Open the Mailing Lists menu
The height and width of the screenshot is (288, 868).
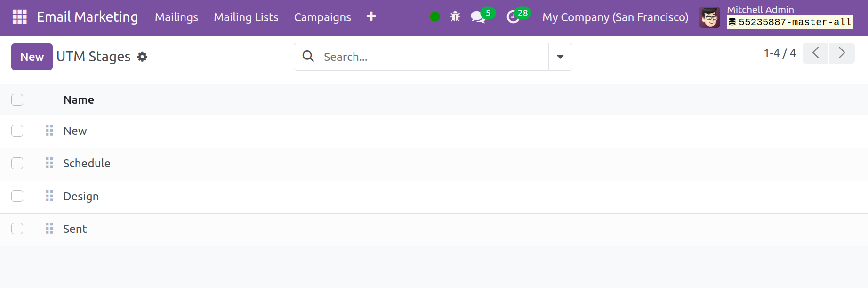pos(246,17)
